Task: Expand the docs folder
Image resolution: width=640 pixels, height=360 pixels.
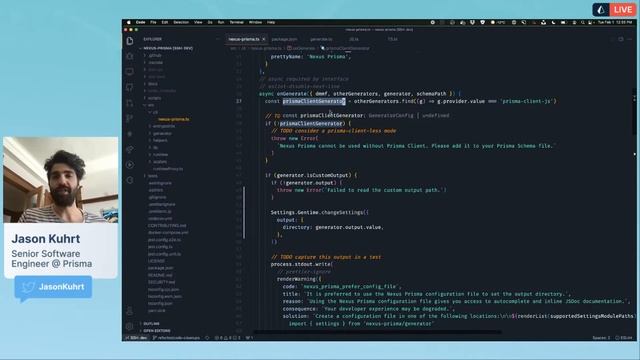Action: [153, 84]
